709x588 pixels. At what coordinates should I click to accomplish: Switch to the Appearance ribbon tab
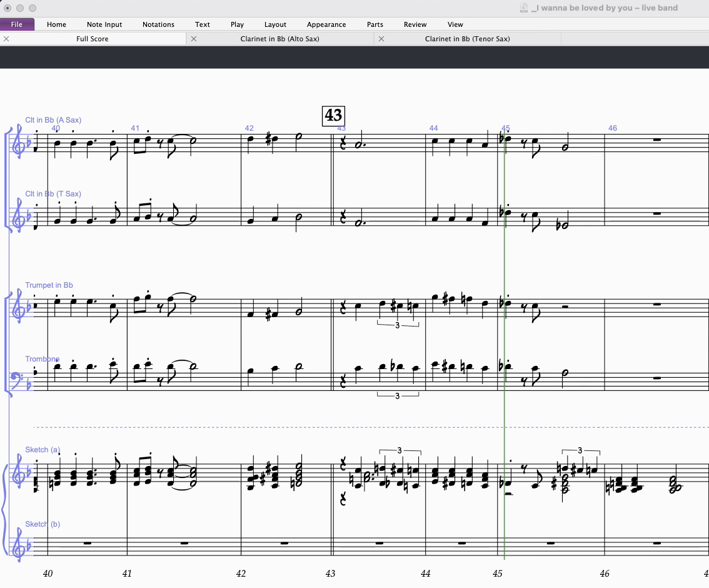(326, 24)
